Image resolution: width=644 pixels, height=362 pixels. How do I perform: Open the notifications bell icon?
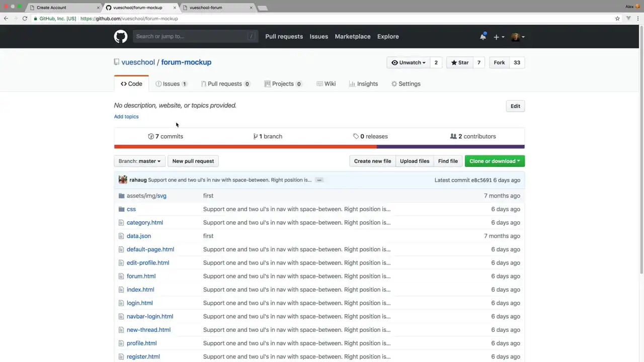pyautogui.click(x=483, y=37)
